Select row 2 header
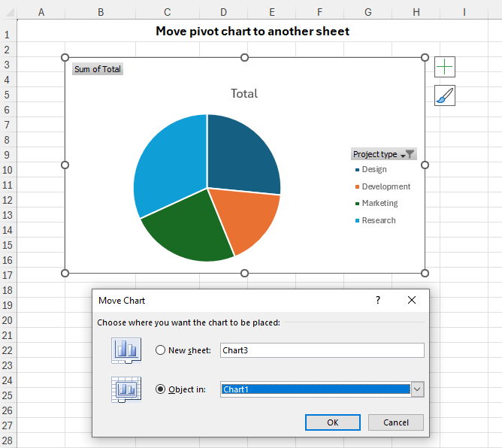 coord(8,50)
